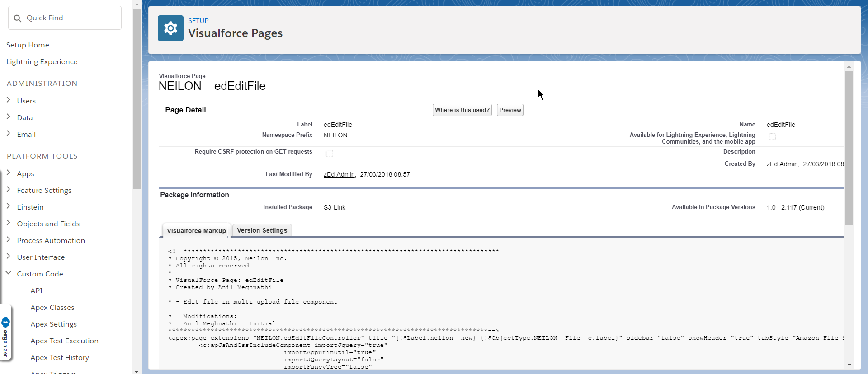Click the sidebar scroll-up arrow
The width and height of the screenshot is (868, 374).
click(x=137, y=4)
